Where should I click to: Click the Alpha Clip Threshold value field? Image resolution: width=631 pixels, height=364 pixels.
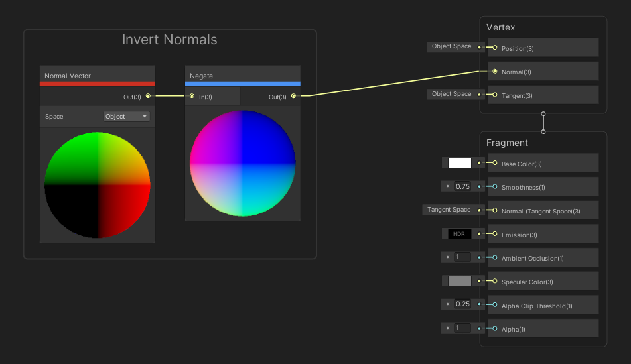pos(462,304)
